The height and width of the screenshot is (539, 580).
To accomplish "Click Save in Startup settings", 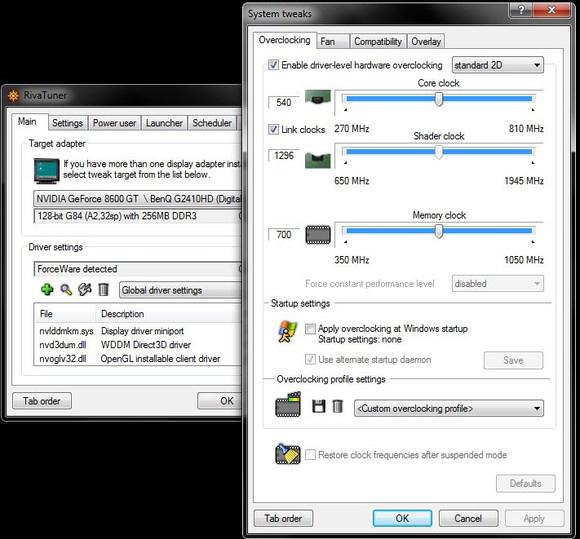I will click(x=513, y=360).
